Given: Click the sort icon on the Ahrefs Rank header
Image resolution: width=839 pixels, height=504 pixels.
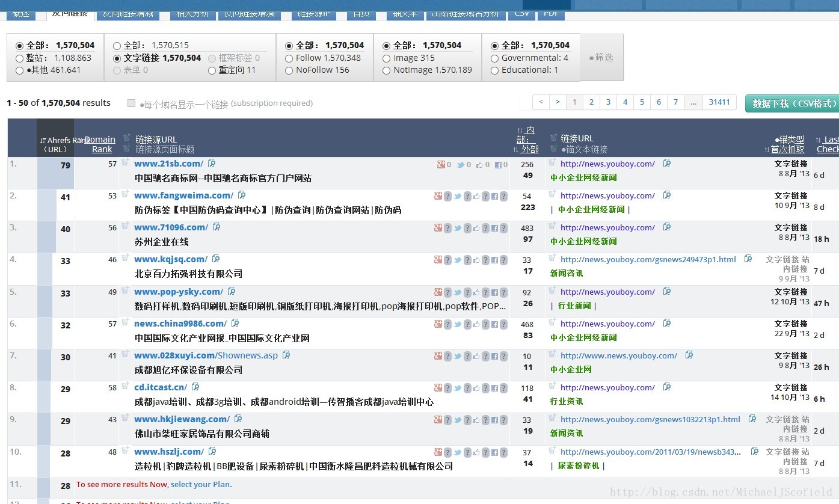Looking at the screenshot, I should (43, 141).
